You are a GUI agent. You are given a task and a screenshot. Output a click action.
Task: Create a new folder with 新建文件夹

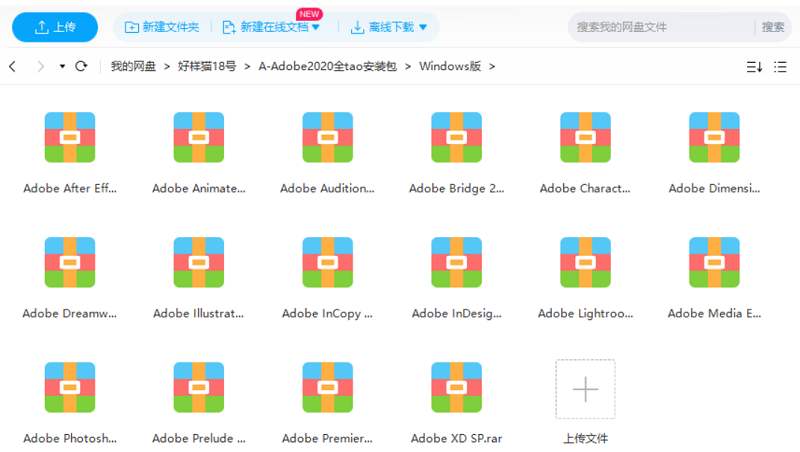[161, 27]
